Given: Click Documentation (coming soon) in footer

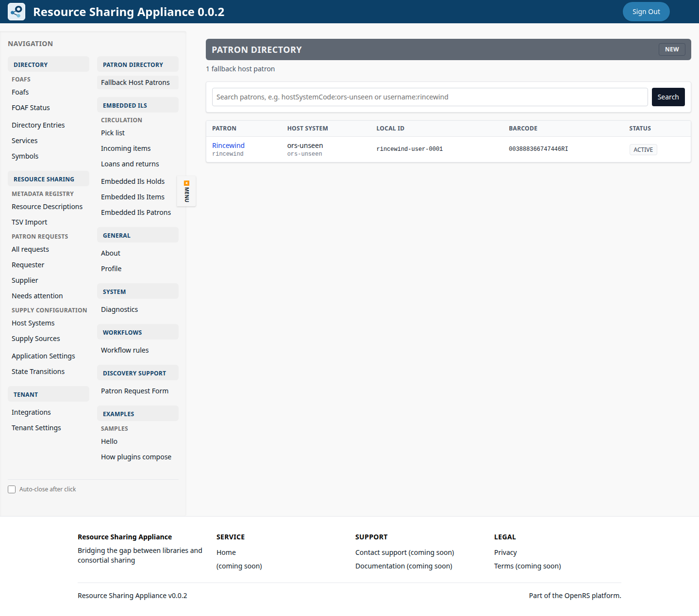Looking at the screenshot, I should [404, 566].
